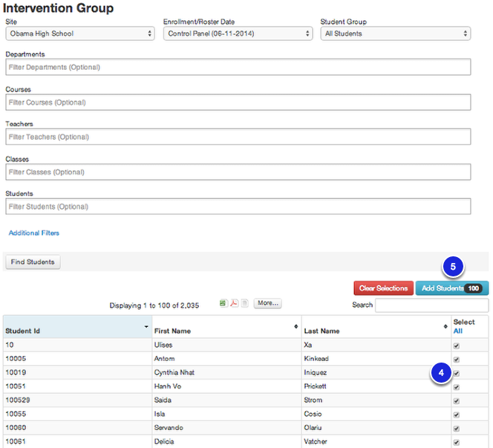The image size is (493, 448).
Task: Click the First Name column header
Action: coord(226,327)
